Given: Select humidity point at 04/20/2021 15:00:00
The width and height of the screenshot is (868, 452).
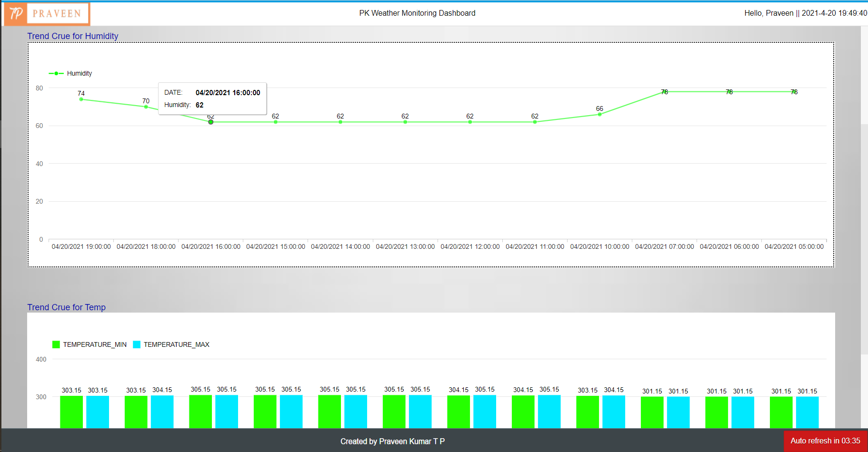Looking at the screenshot, I should pos(276,122).
